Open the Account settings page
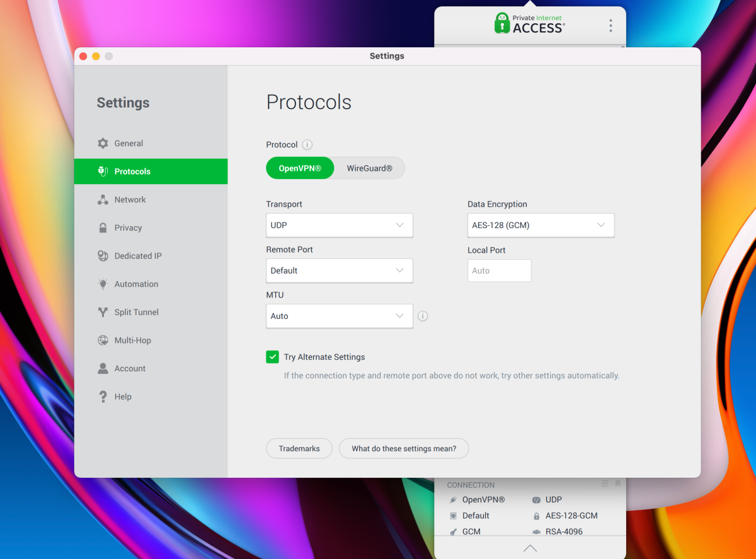Image resolution: width=756 pixels, height=559 pixels. (x=151, y=369)
